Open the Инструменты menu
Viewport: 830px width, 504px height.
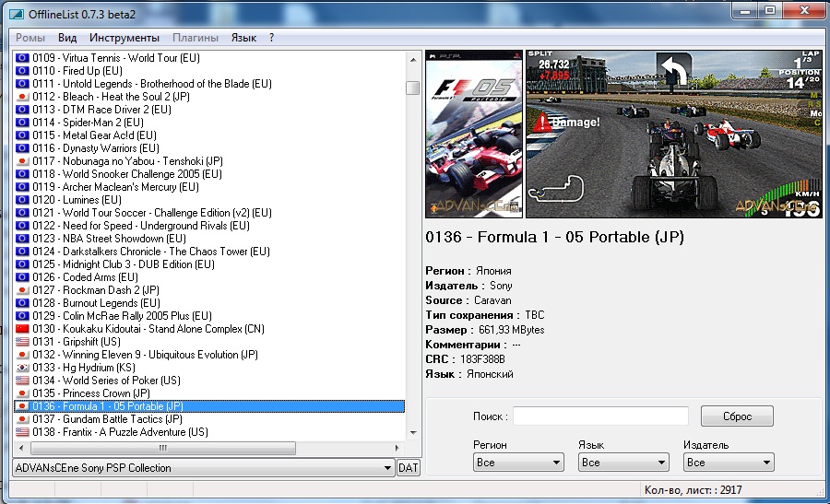[124, 38]
